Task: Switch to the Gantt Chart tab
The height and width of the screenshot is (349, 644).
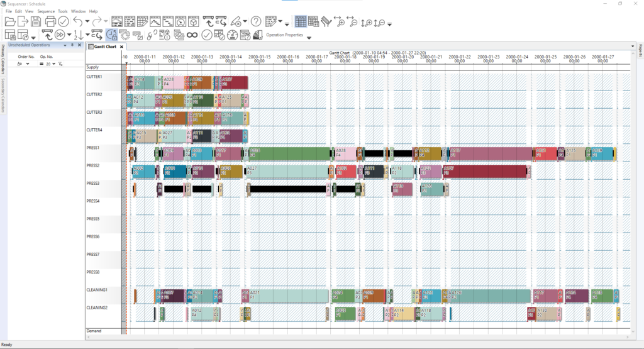Action: click(x=104, y=47)
